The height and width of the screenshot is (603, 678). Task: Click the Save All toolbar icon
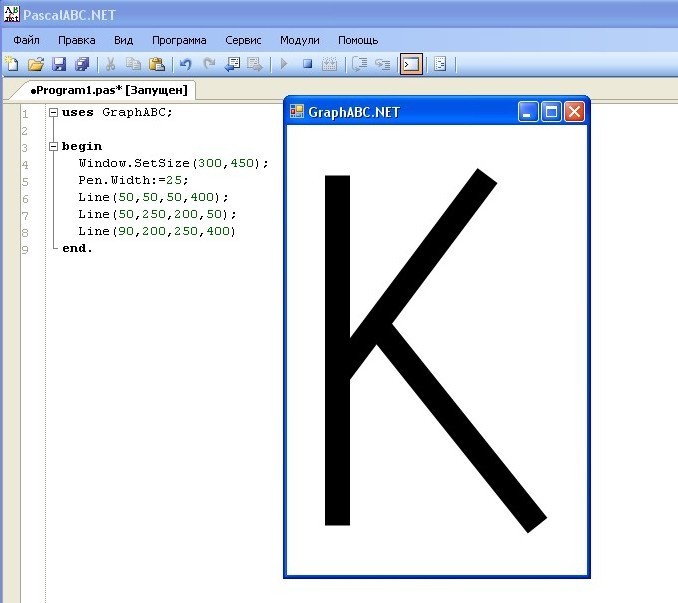click(x=82, y=65)
